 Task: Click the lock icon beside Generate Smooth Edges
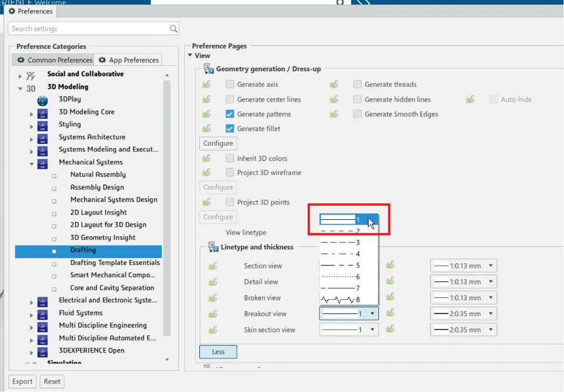[334, 114]
